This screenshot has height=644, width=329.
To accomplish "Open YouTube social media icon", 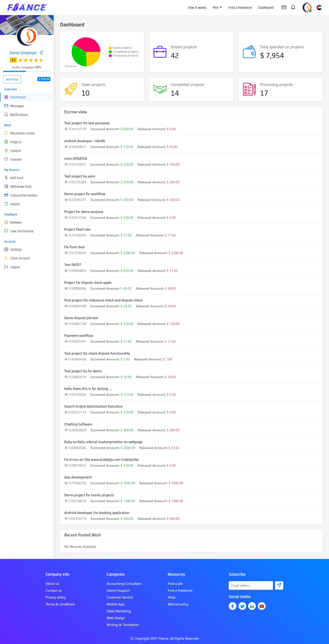I will (261, 606).
